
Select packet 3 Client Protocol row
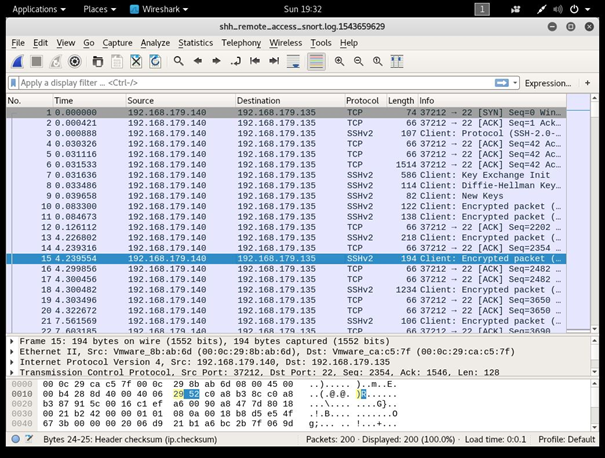(x=286, y=134)
